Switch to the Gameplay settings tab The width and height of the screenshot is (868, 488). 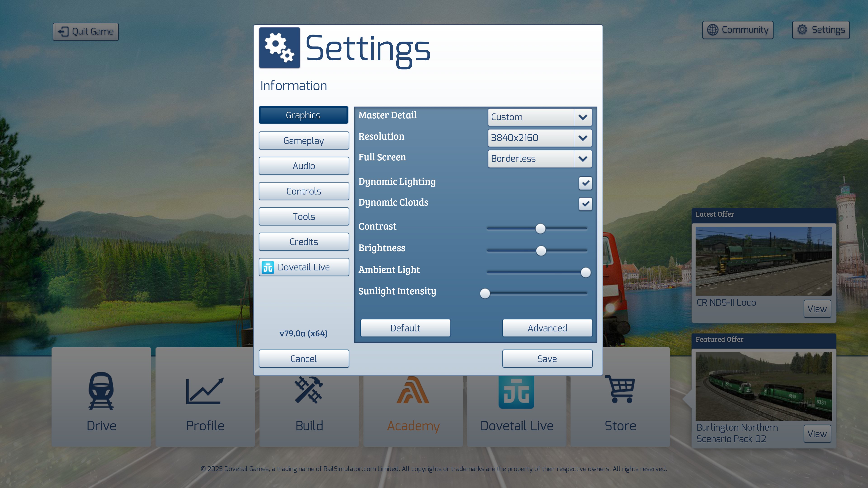(x=304, y=141)
